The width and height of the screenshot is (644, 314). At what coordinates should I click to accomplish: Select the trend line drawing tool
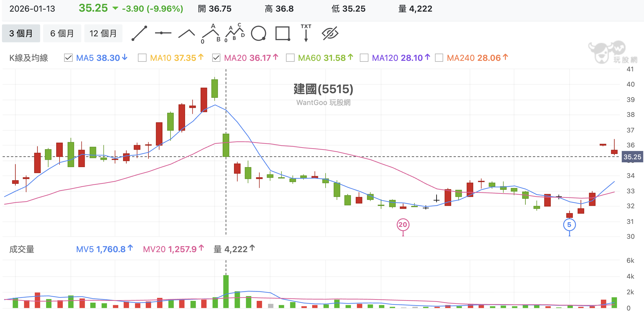pos(139,33)
